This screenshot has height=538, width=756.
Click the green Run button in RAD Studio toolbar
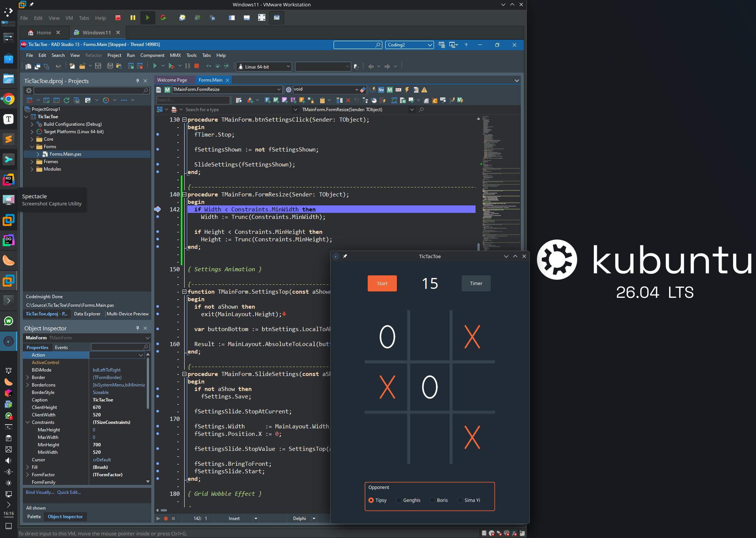(x=155, y=66)
